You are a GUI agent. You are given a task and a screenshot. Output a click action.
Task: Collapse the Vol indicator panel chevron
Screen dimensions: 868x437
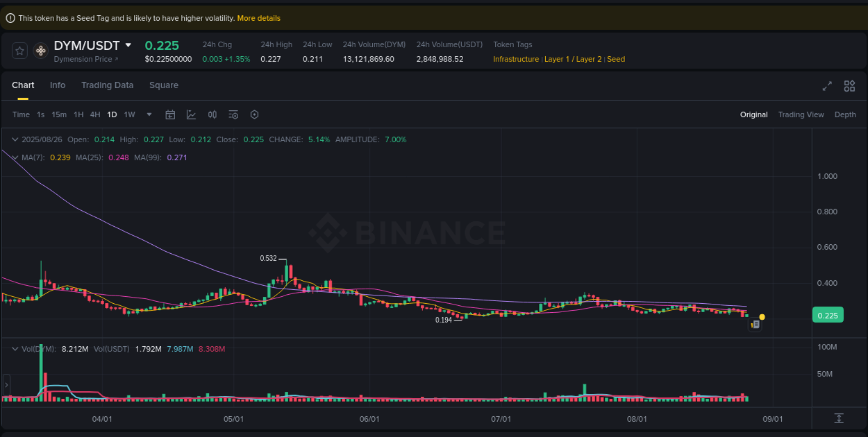coord(14,349)
